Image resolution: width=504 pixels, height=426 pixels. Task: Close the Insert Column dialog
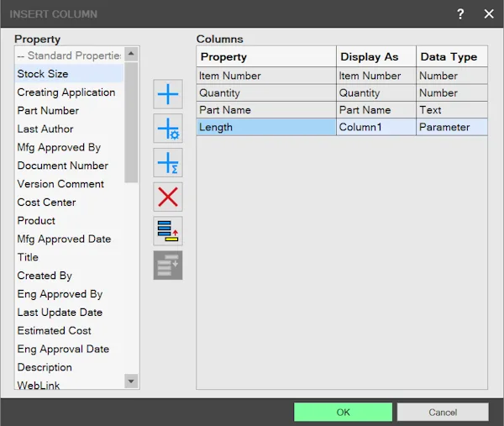pos(489,13)
